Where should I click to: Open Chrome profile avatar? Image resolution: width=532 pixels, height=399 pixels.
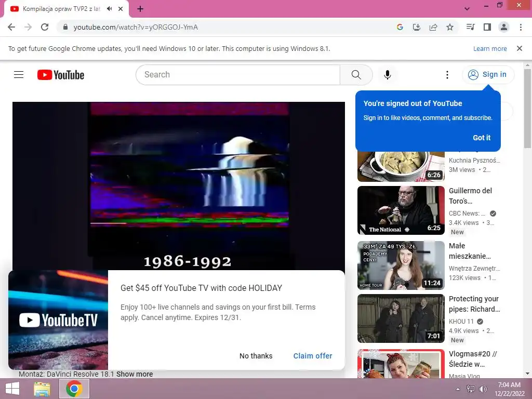point(503,27)
